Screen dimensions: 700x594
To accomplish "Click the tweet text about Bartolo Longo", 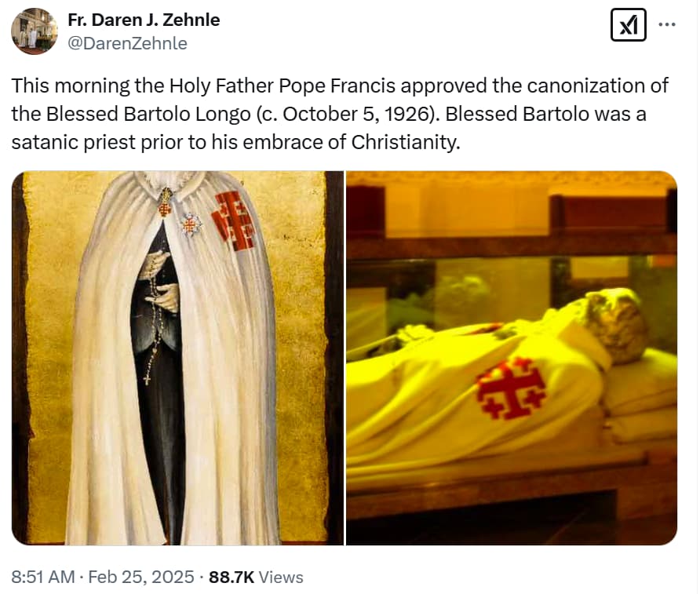I will click(x=340, y=114).
